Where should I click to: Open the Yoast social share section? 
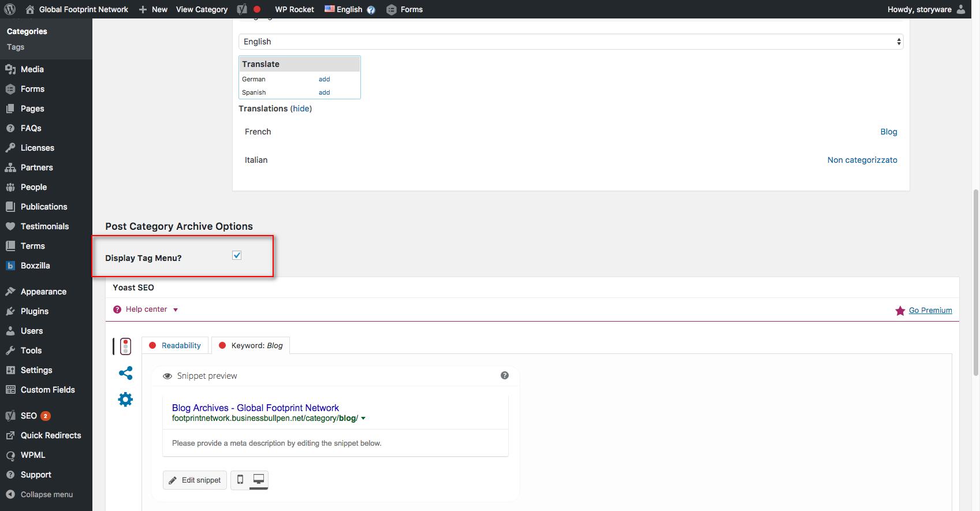click(125, 373)
